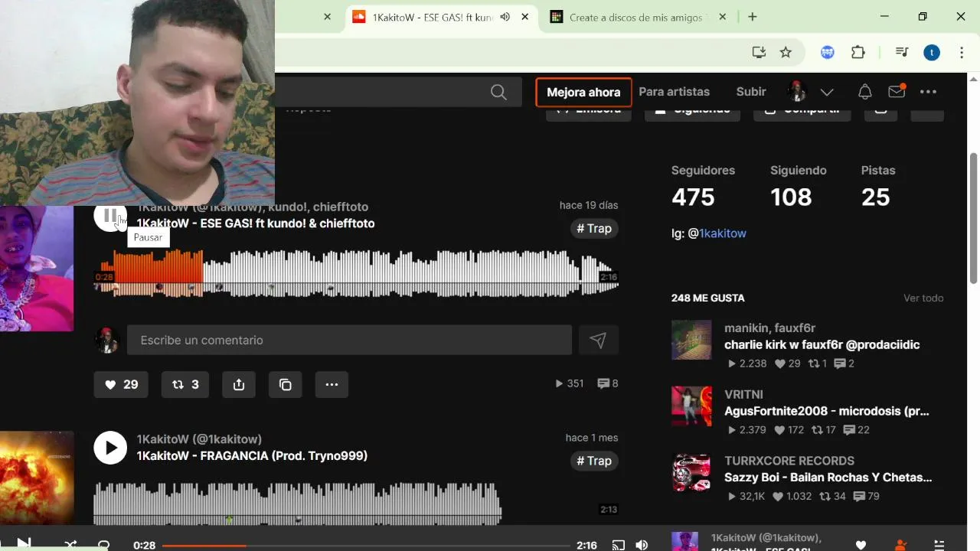
Task: View the 108 Siguiendo list
Action: (x=798, y=185)
